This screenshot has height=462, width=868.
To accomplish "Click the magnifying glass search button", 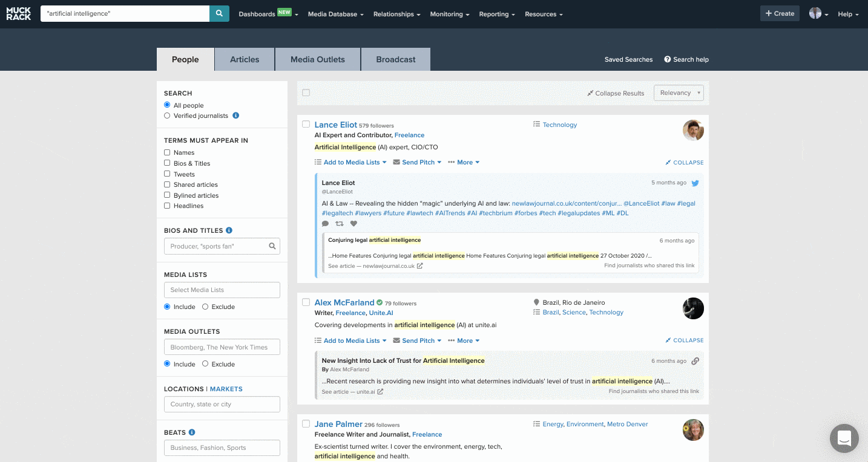I will point(219,13).
